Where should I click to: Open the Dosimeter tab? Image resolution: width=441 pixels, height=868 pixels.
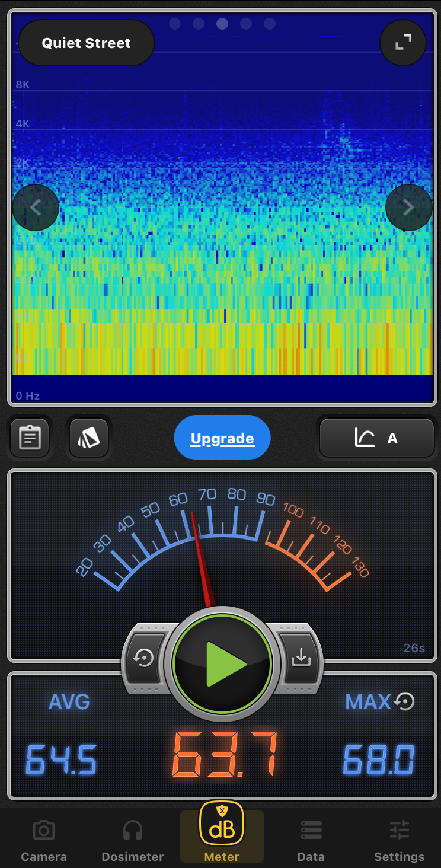tap(133, 841)
